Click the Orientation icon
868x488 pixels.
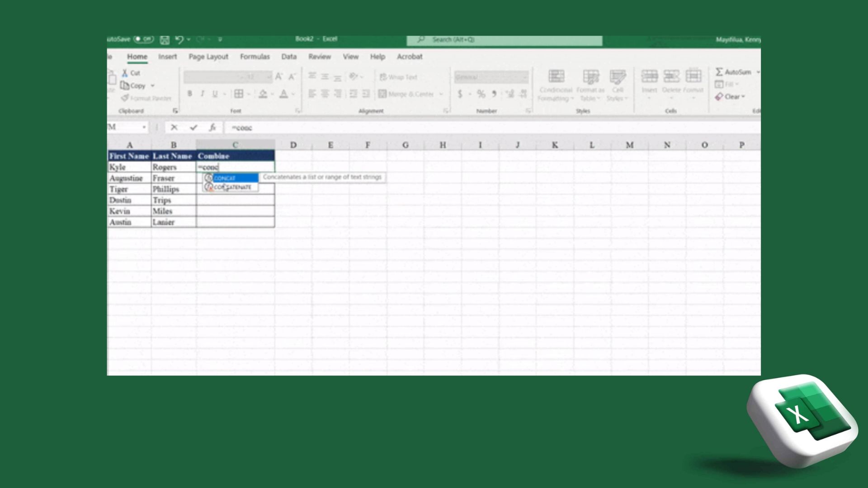(x=354, y=76)
